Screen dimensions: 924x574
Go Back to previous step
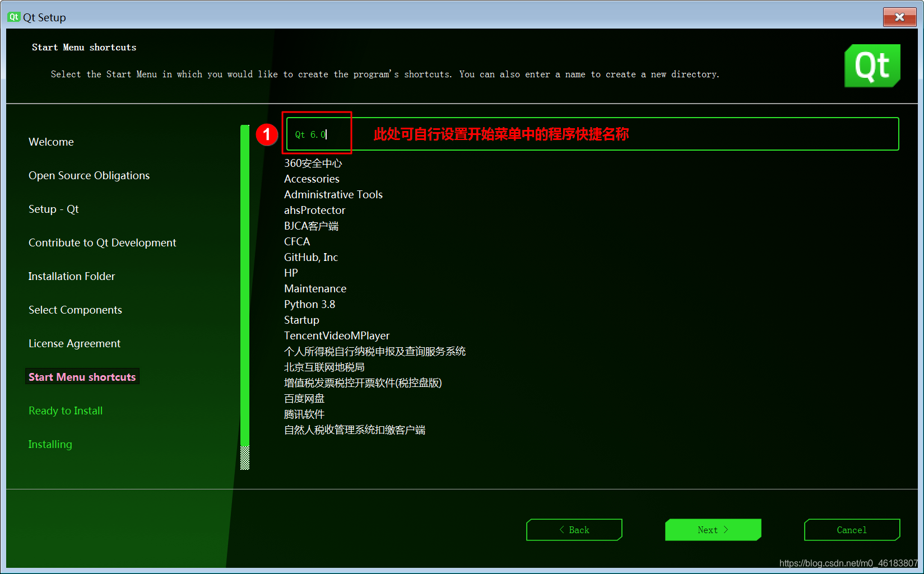pyautogui.click(x=574, y=530)
